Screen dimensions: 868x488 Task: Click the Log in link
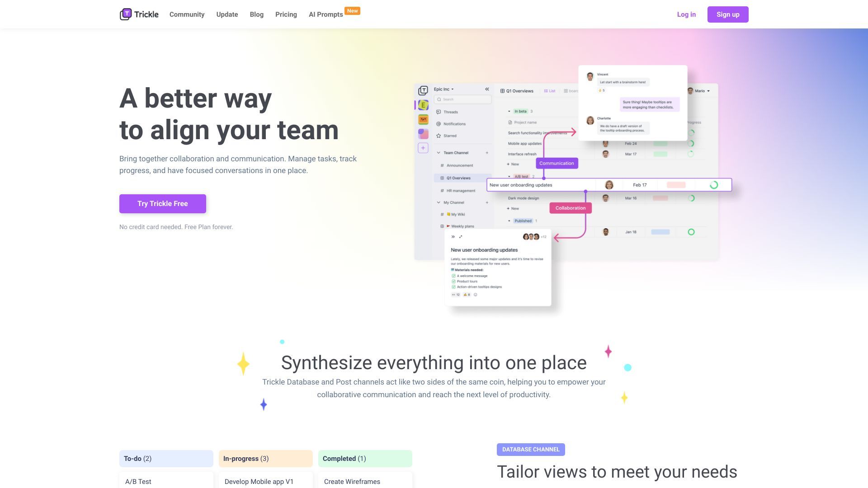(686, 14)
